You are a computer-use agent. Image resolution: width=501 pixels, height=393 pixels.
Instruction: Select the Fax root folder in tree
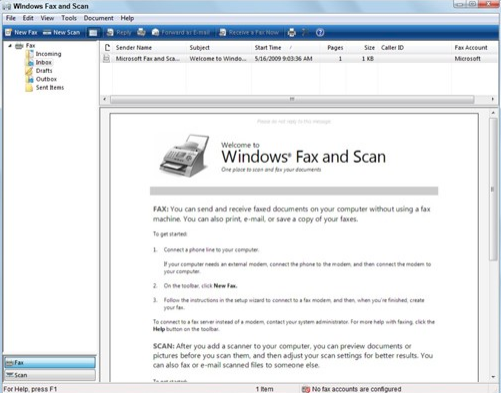(30, 45)
